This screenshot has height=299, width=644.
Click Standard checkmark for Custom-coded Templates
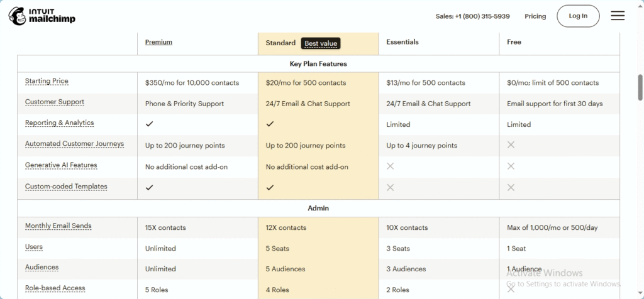pyautogui.click(x=270, y=187)
